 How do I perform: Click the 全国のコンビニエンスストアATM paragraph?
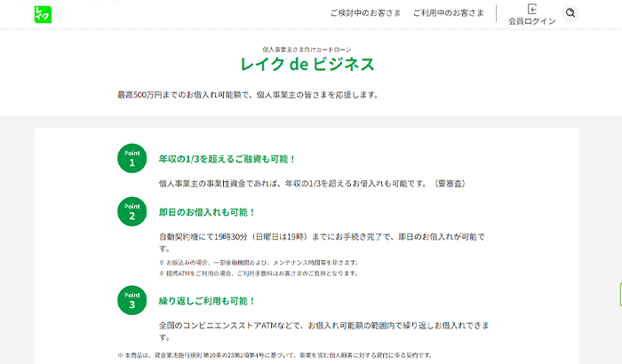324,331
